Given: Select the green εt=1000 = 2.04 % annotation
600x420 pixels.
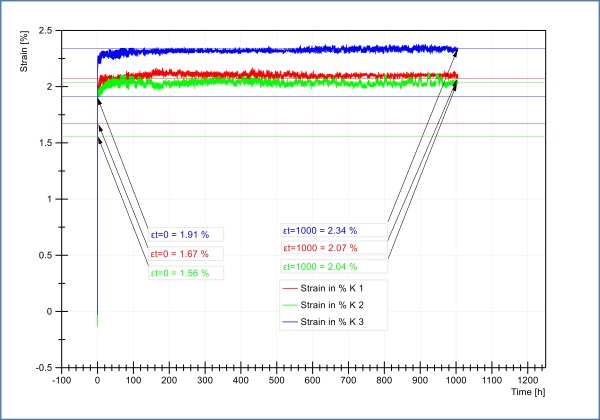Looking at the screenshot, I should (321, 266).
